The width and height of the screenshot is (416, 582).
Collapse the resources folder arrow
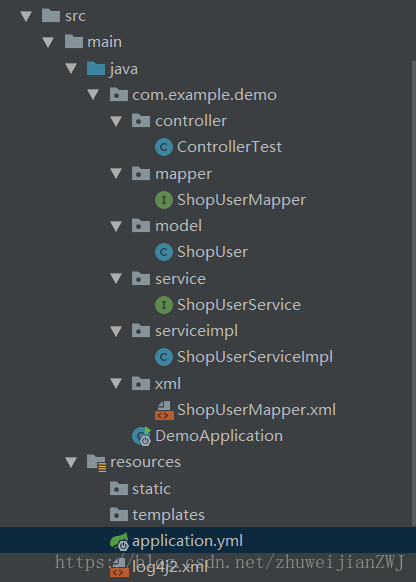[71, 462]
